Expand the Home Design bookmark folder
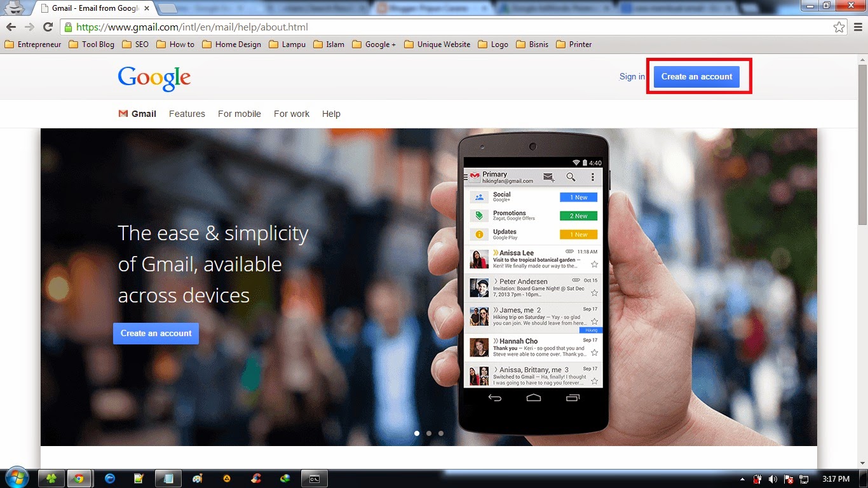This screenshot has width=868, height=488. 231,44
